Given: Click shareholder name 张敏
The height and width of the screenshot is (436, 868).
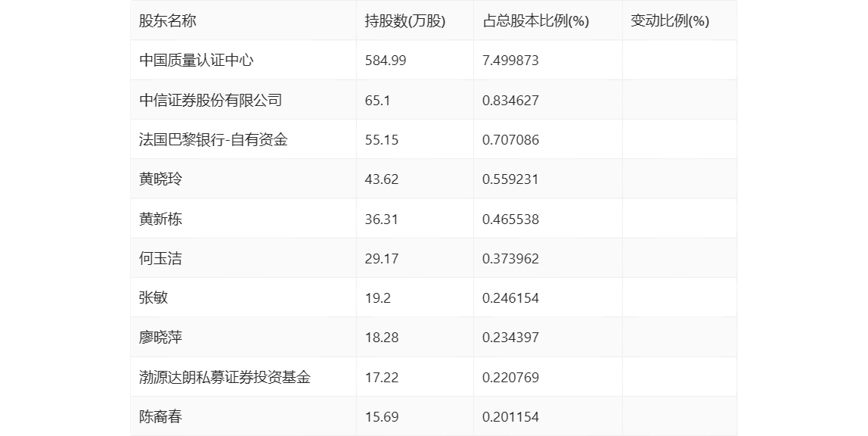Looking at the screenshot, I should pyautogui.click(x=153, y=297).
